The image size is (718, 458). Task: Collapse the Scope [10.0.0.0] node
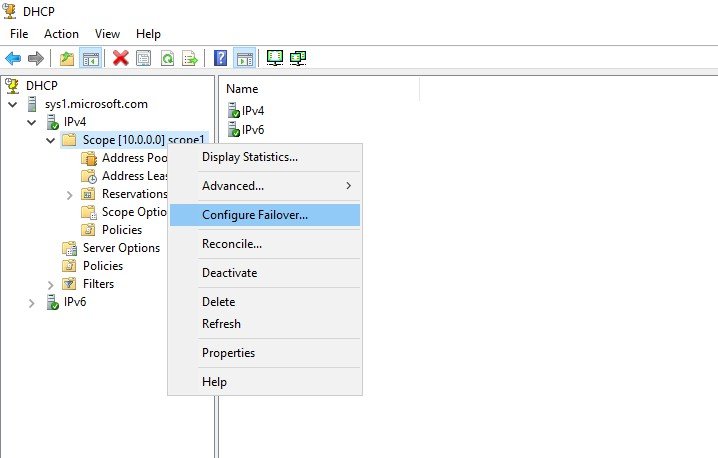click(50, 140)
